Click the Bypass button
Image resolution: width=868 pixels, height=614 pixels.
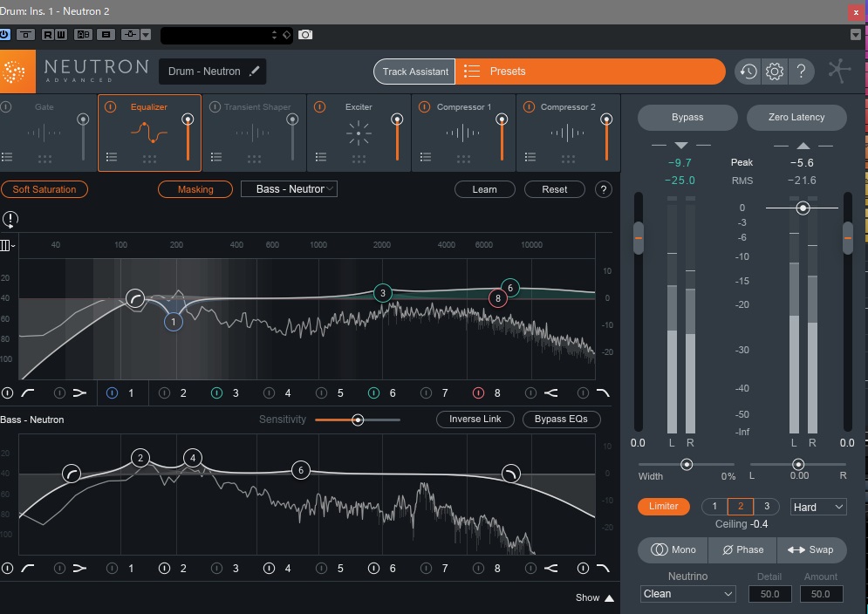(x=687, y=118)
